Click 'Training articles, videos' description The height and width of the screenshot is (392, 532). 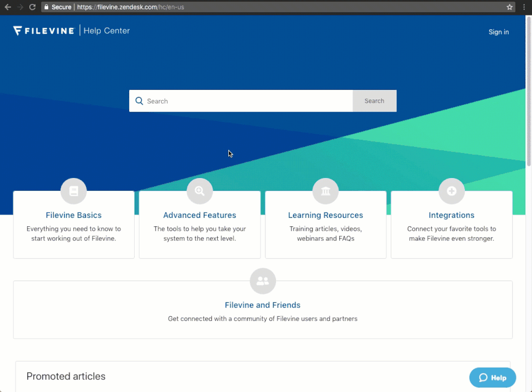pyautogui.click(x=326, y=233)
